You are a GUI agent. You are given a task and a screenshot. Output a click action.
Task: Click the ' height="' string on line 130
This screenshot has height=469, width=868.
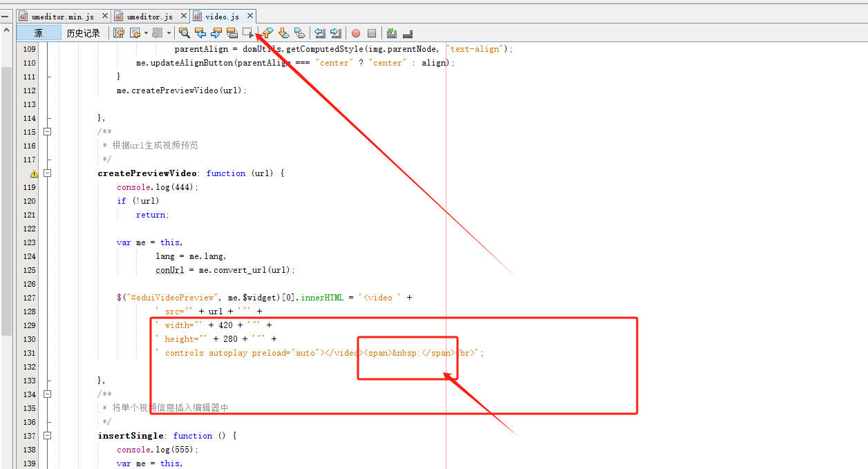[182, 339]
